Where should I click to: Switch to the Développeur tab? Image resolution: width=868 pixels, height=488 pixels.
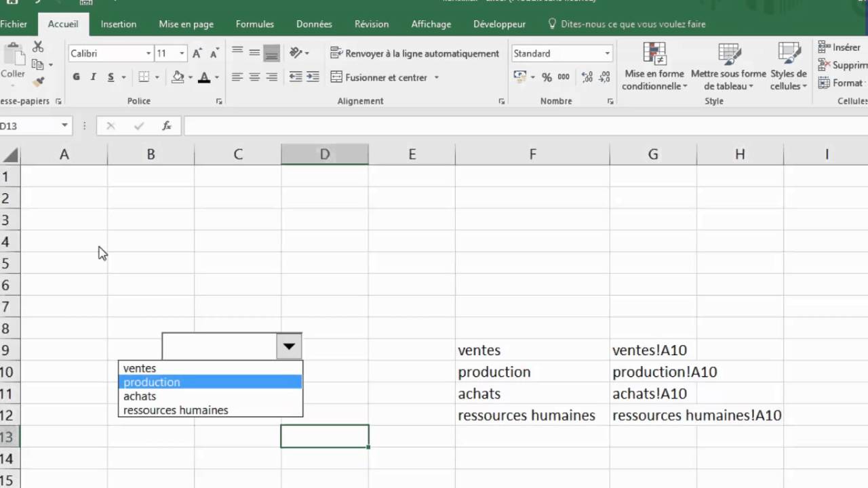500,24
